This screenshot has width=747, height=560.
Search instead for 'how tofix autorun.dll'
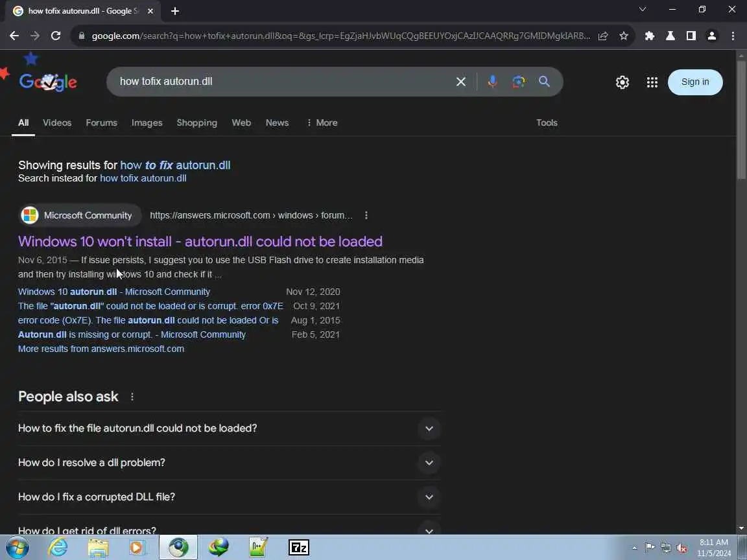[143, 178]
